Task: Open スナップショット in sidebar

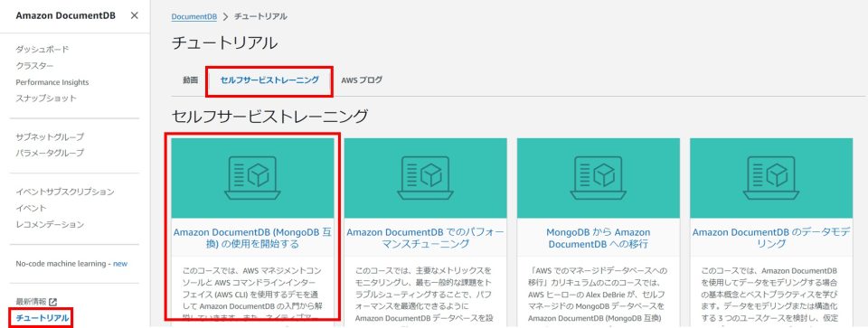Action: click(46, 98)
